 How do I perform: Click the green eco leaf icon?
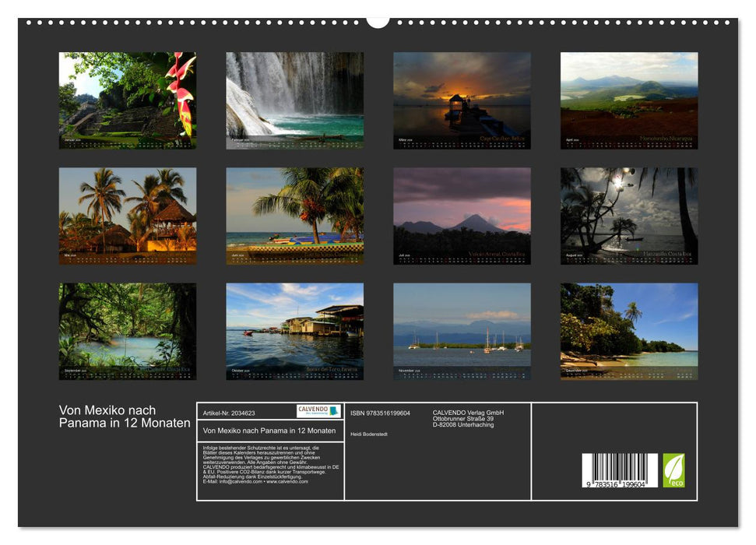click(673, 470)
